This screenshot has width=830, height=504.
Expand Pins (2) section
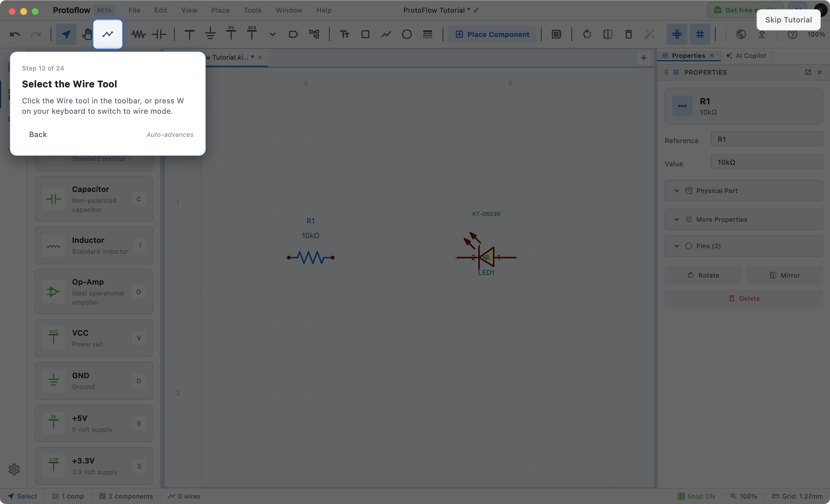(x=744, y=246)
